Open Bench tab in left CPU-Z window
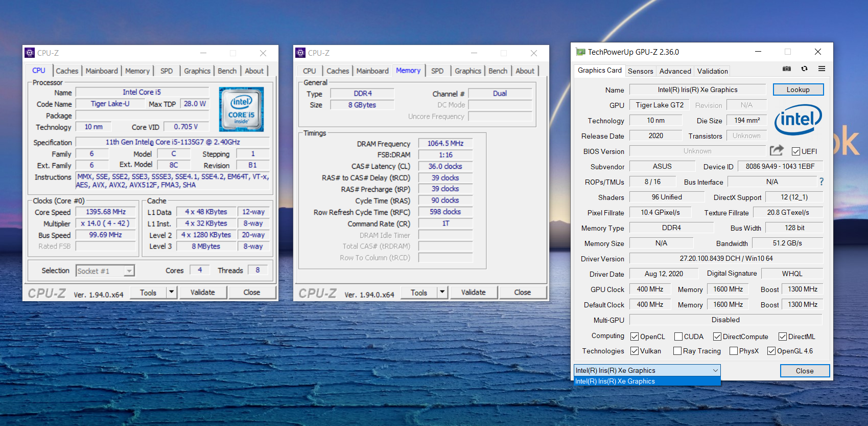 click(x=227, y=71)
